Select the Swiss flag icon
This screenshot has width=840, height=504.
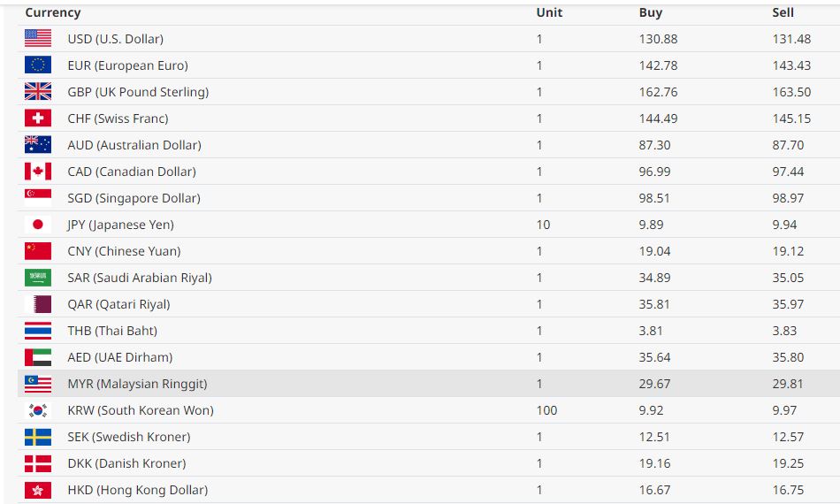pyautogui.click(x=37, y=118)
